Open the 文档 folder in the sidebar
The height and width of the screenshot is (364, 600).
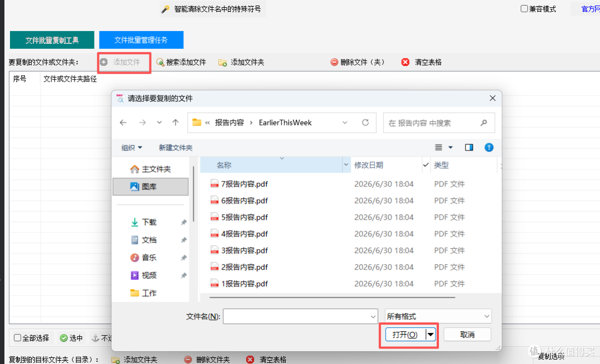coord(144,240)
